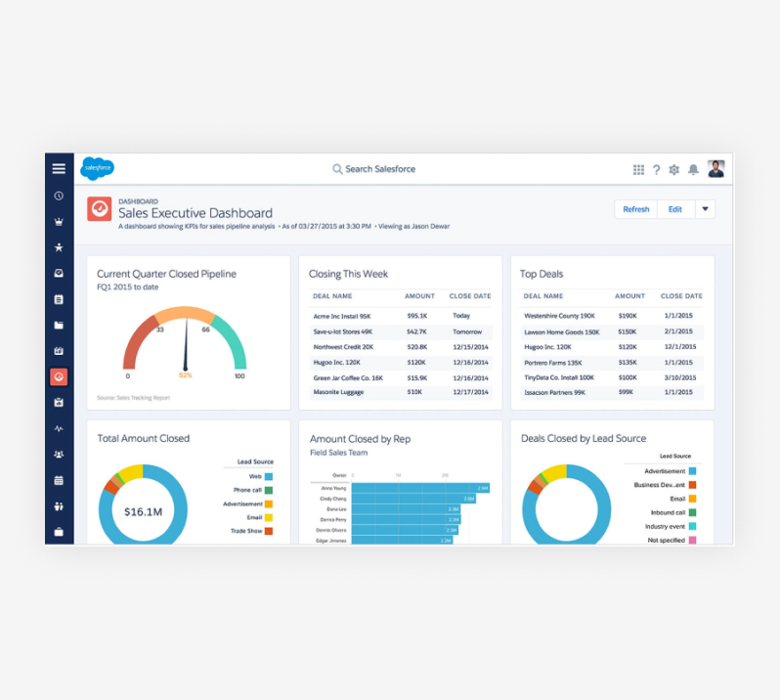Open TinyData Co. Install 100K deal
This screenshot has height=700, width=780.
pyautogui.click(x=559, y=377)
